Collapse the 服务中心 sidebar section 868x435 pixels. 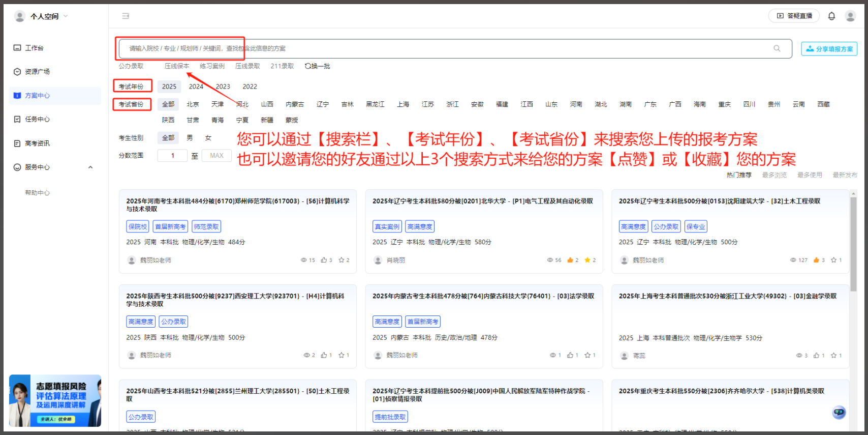pyautogui.click(x=90, y=167)
